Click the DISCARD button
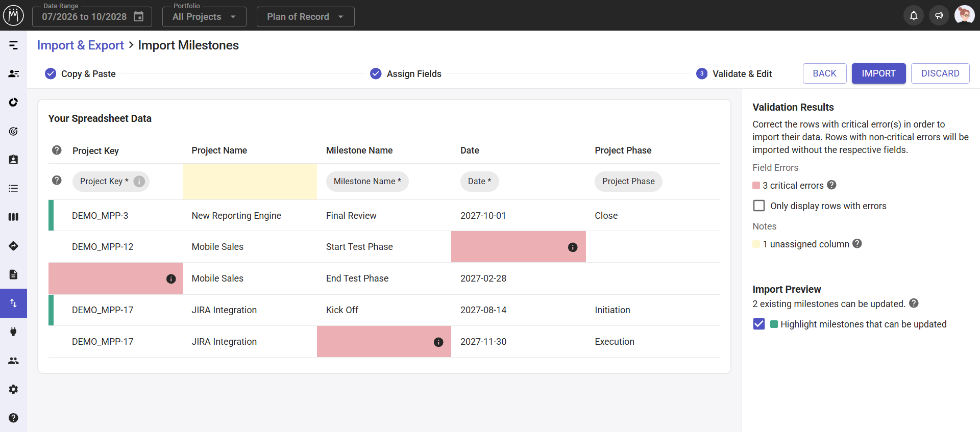Viewport: 980px width, 432px height. tap(940, 73)
